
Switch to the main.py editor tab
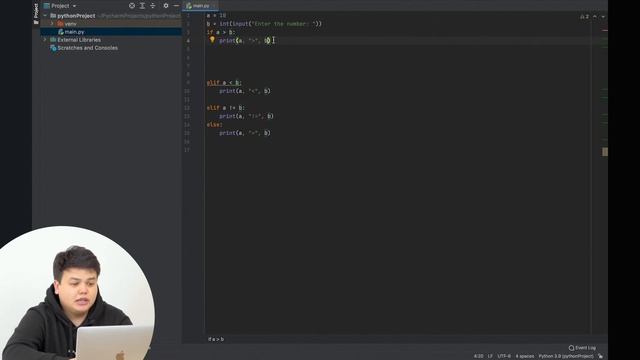pos(201,6)
